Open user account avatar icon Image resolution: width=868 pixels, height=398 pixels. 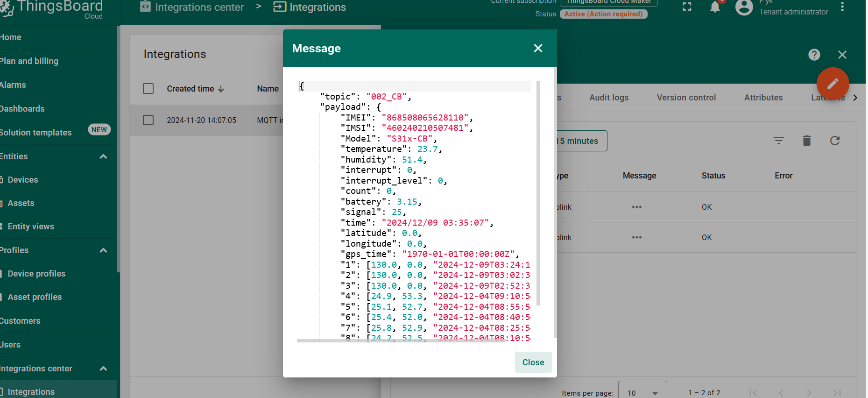tap(744, 7)
